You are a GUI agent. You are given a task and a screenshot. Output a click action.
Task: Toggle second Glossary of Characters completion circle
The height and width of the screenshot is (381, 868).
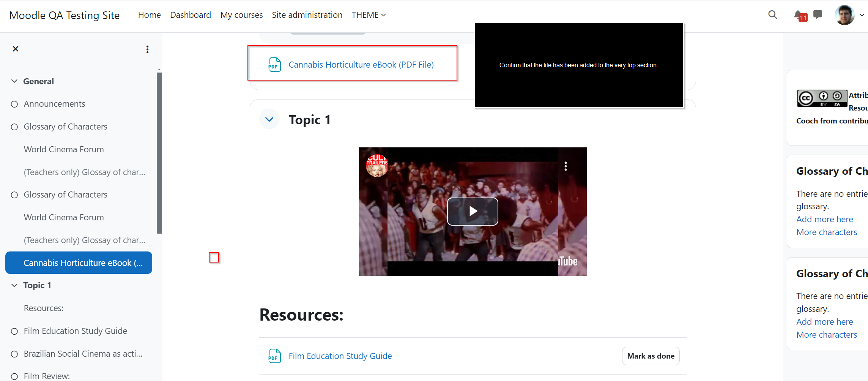point(14,195)
